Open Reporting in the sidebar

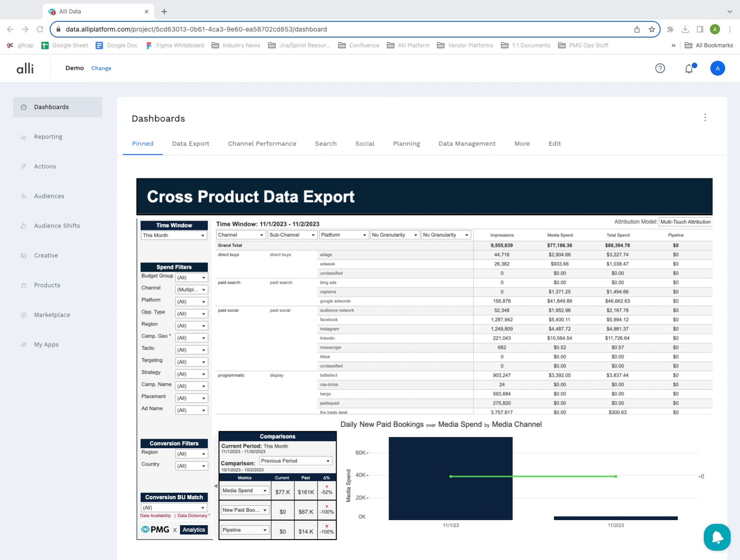pos(48,137)
